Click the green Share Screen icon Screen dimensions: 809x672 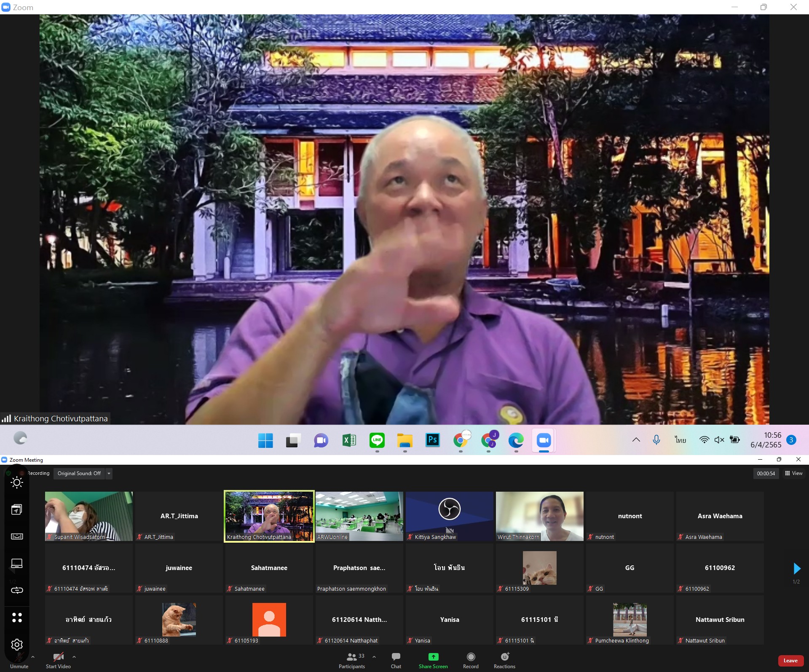(x=433, y=657)
